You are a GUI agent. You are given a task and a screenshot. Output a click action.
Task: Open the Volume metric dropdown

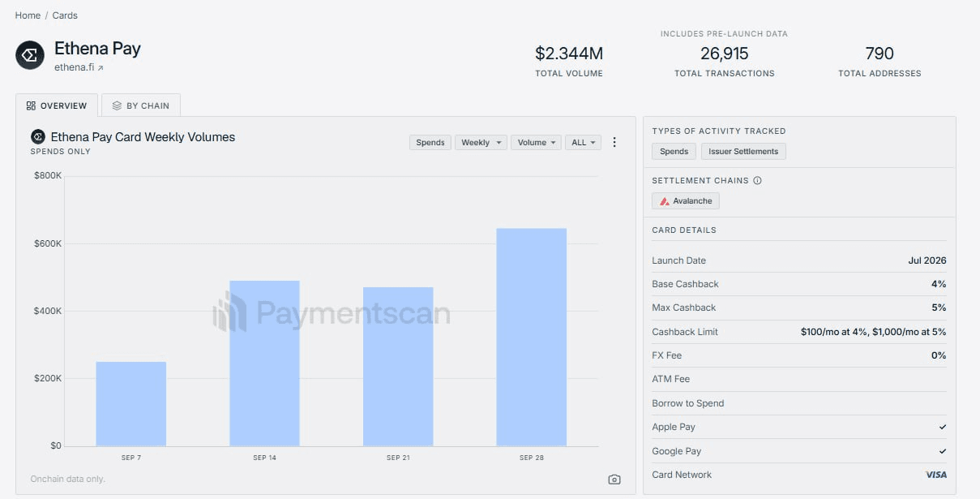coord(536,142)
